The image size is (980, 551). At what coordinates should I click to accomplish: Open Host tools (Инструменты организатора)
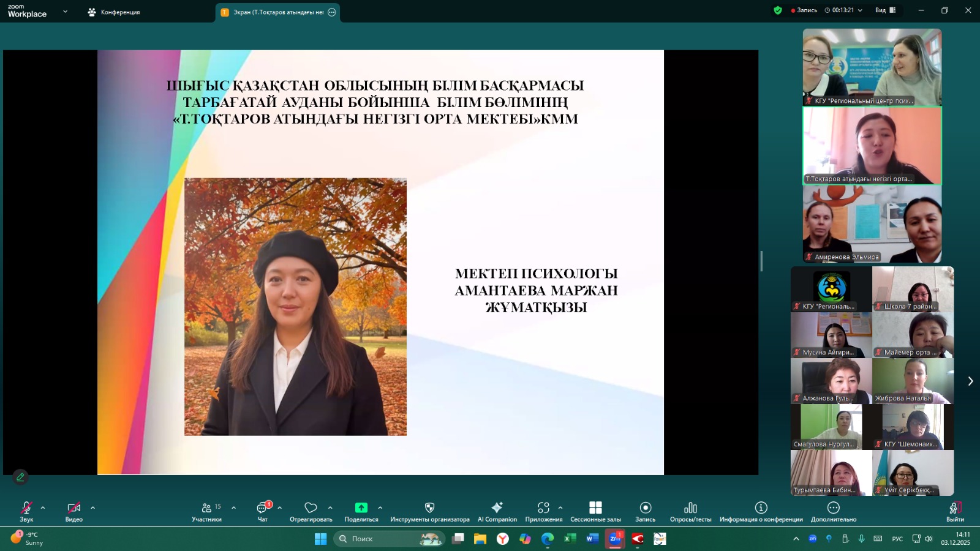click(429, 511)
